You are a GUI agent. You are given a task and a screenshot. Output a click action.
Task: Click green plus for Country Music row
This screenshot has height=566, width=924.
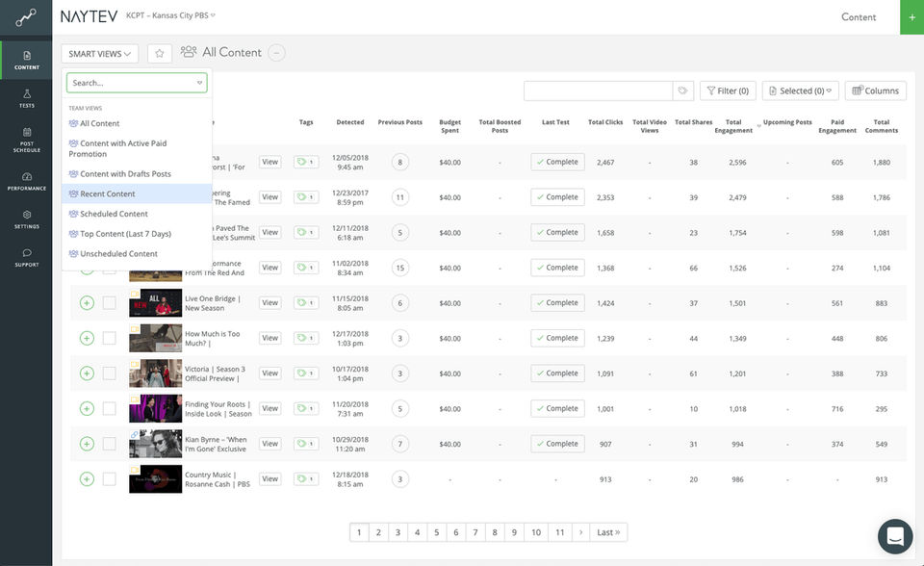[x=87, y=479]
